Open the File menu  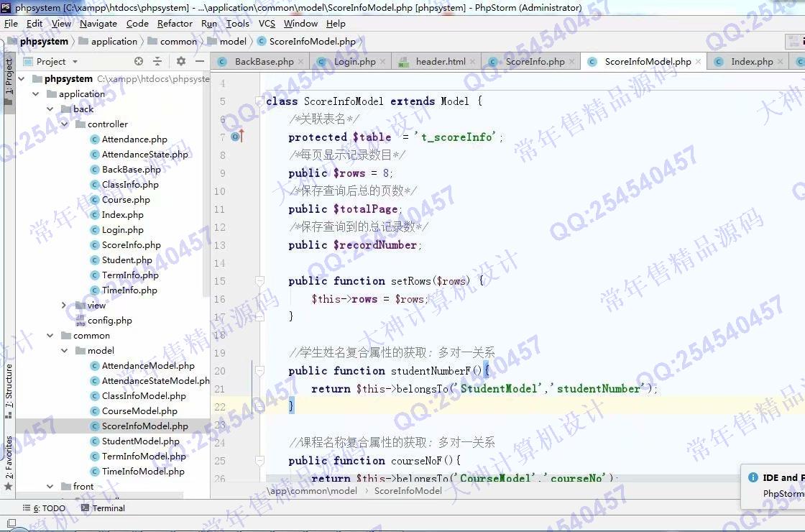[x=11, y=24]
